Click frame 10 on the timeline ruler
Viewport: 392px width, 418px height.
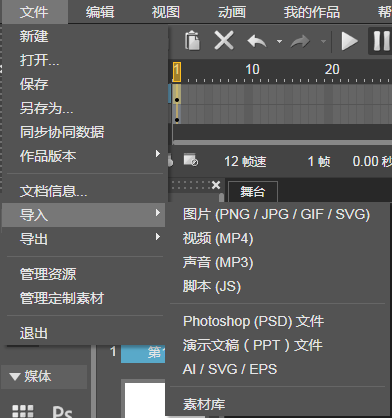click(x=252, y=69)
